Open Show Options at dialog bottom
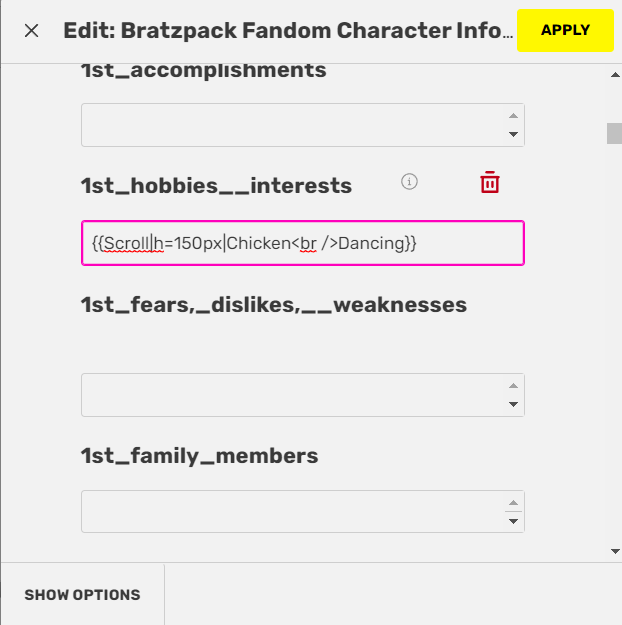The height and width of the screenshot is (625, 622). point(83,595)
